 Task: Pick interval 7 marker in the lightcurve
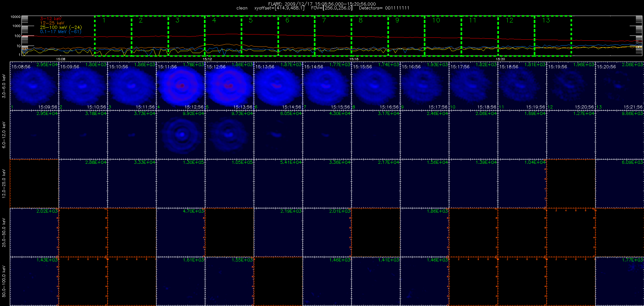pos(324,20)
